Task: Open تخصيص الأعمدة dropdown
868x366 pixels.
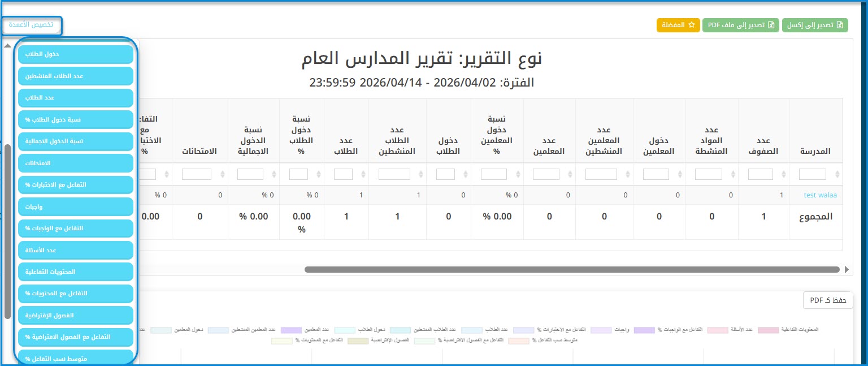Action: 32,25
